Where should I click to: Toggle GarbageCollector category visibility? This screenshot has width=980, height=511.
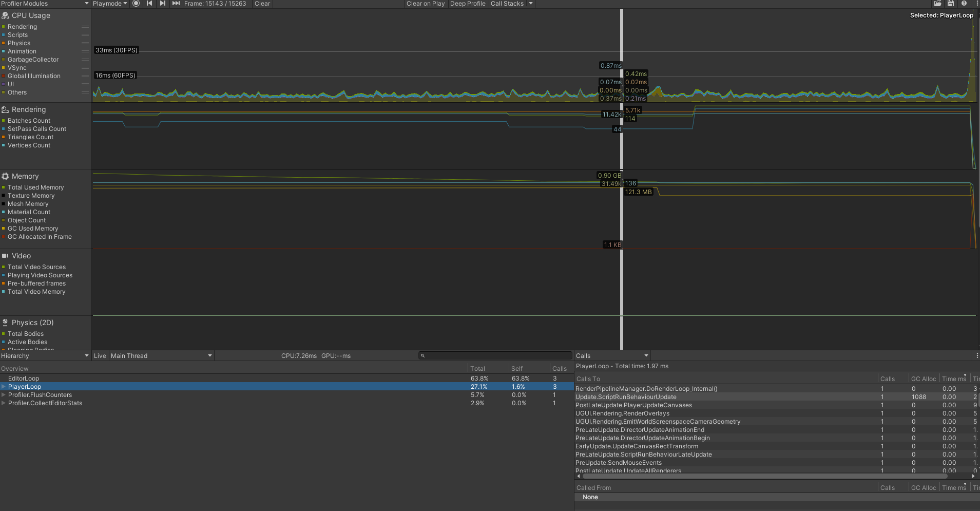[x=4, y=60]
